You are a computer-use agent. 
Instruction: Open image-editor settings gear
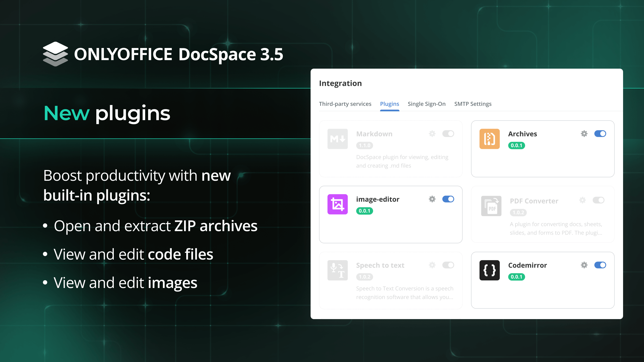(x=432, y=199)
